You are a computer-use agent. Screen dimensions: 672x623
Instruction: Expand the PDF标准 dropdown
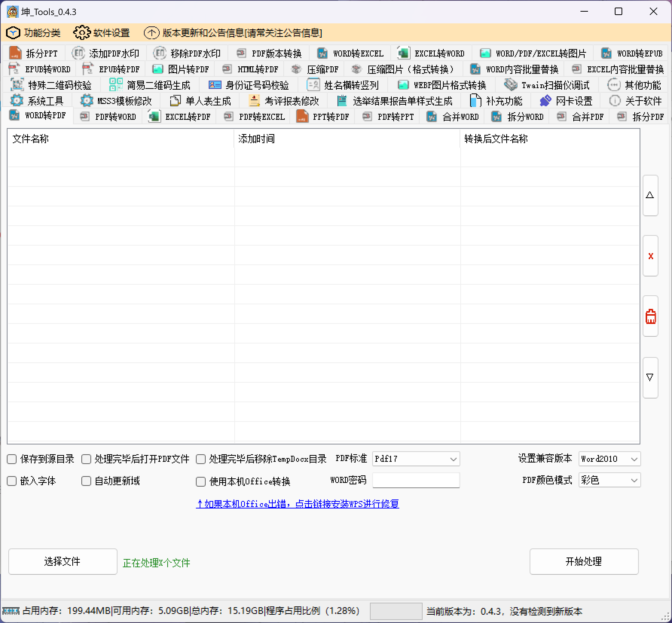(453, 459)
